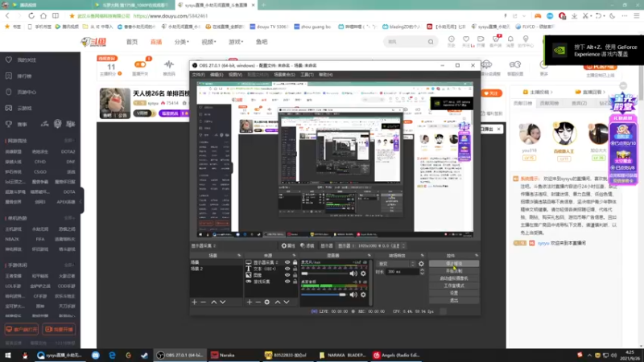Toggle the orange live-stream switch on Douyu

pyautogui.click(x=140, y=64)
